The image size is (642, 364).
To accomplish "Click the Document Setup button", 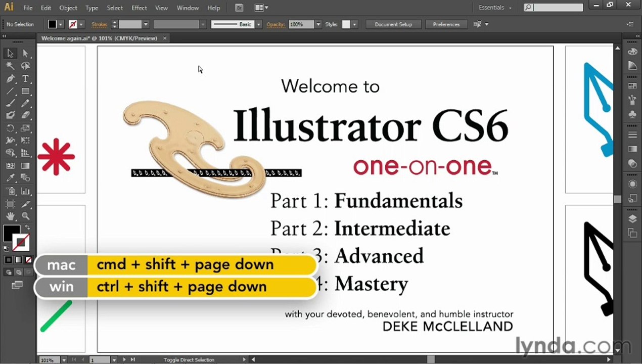I will point(393,24).
